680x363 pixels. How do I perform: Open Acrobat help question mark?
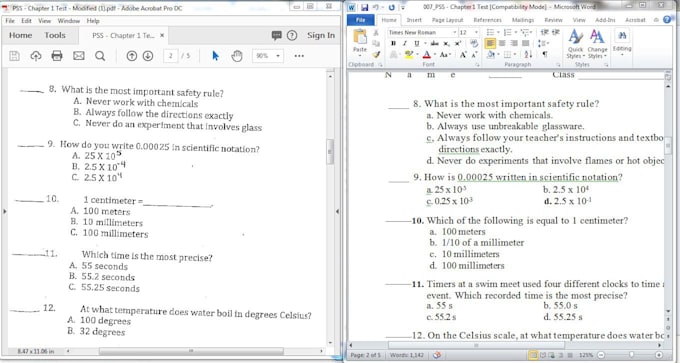coord(292,36)
